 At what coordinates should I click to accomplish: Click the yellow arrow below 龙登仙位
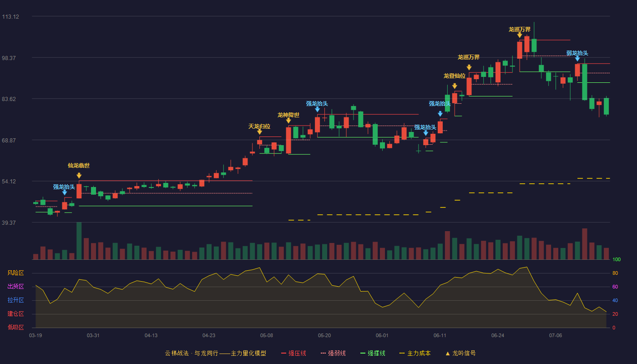(x=455, y=86)
